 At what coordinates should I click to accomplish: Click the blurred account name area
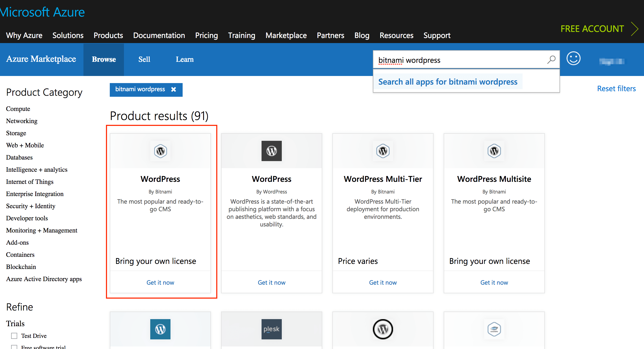(x=612, y=61)
